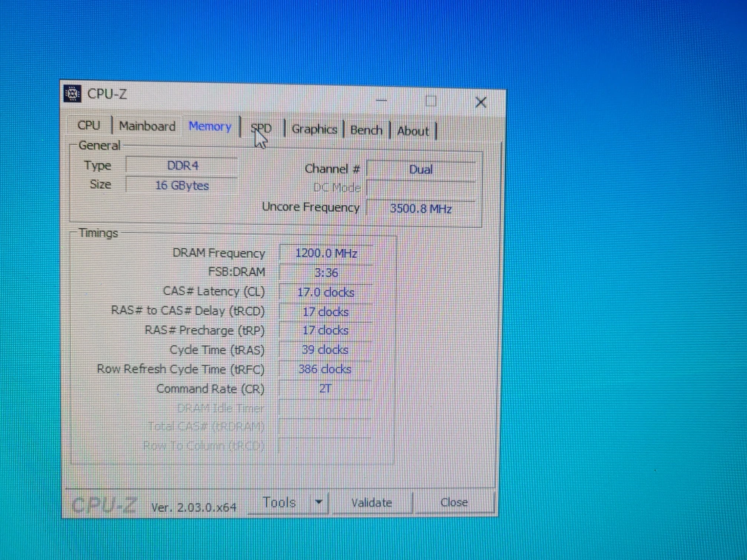The height and width of the screenshot is (560, 747).
Task: Open the About tab
Action: 413,131
